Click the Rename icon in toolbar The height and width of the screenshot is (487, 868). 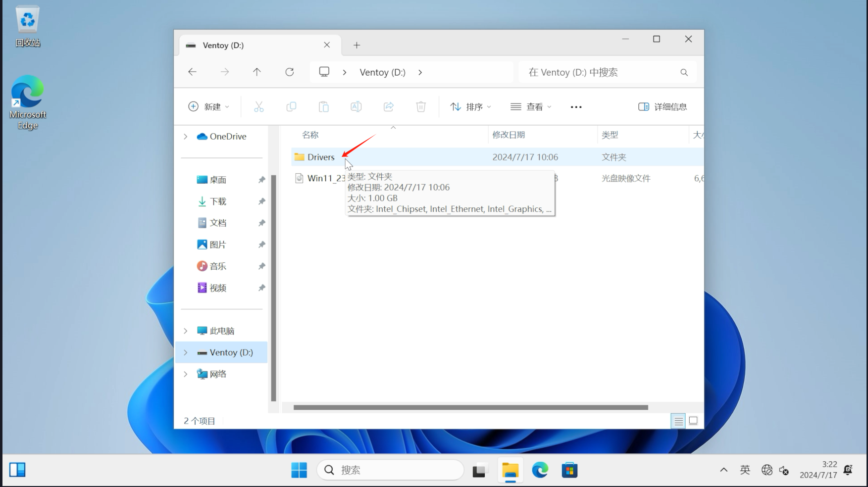click(x=356, y=106)
